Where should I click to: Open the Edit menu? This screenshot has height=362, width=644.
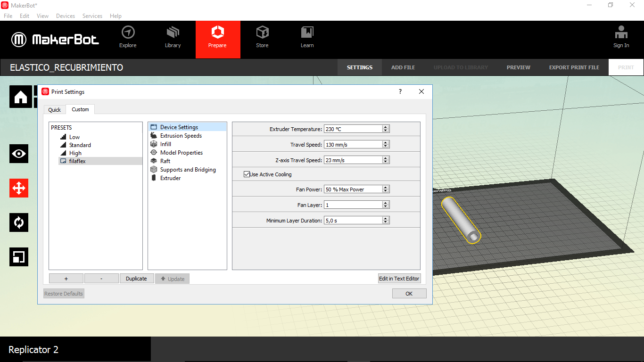tap(25, 16)
